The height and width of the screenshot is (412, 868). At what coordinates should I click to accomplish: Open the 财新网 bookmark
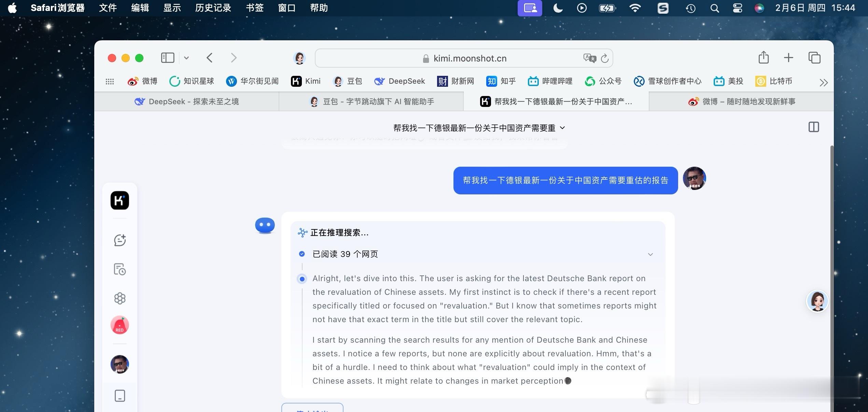[456, 81]
